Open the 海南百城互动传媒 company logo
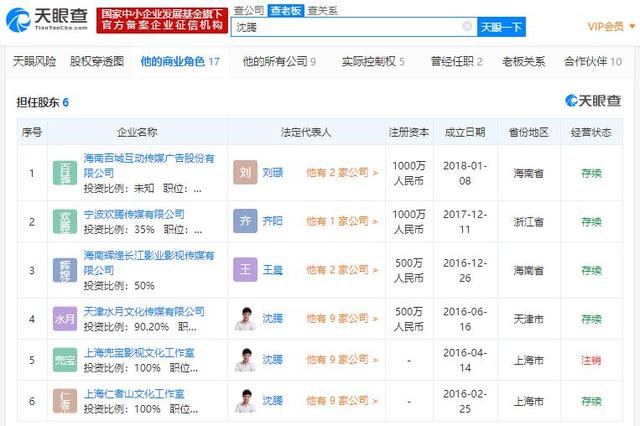This screenshot has height=426, width=640. (65, 173)
